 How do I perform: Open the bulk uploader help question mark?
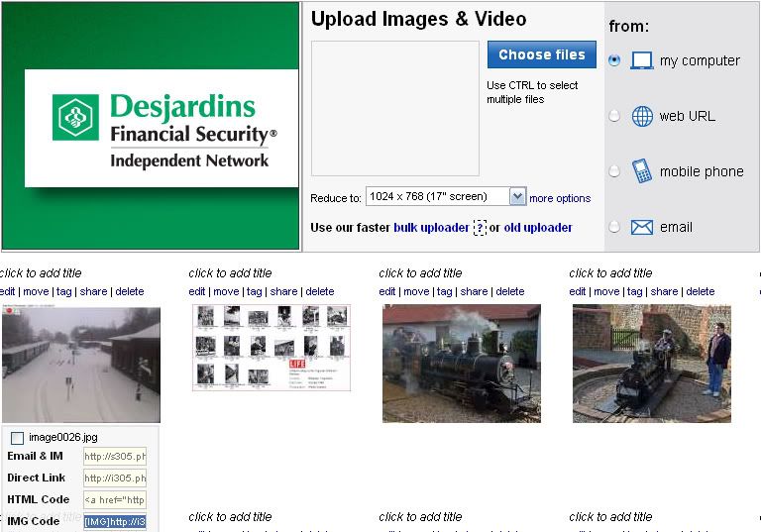480,227
